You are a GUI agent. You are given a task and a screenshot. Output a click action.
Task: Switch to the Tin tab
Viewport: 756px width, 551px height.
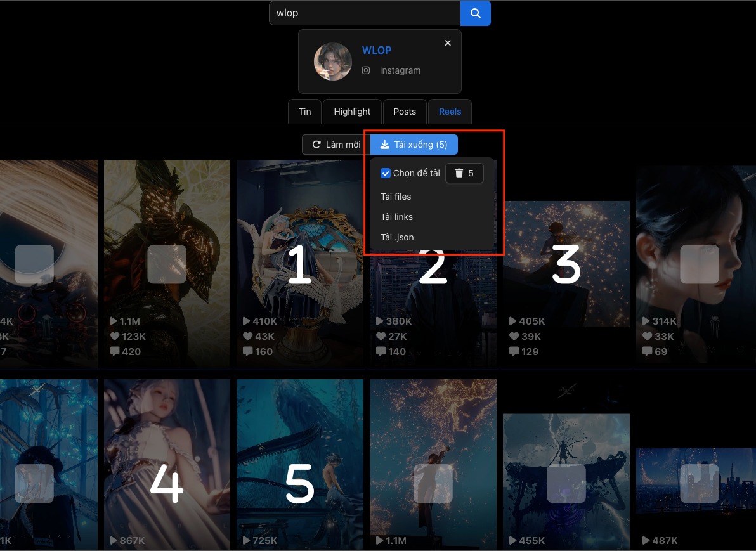[304, 112]
